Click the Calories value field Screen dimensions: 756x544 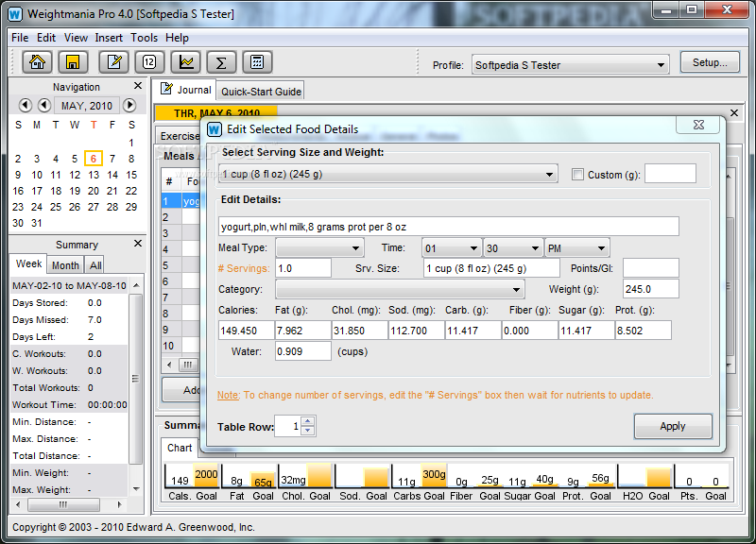[x=246, y=331]
